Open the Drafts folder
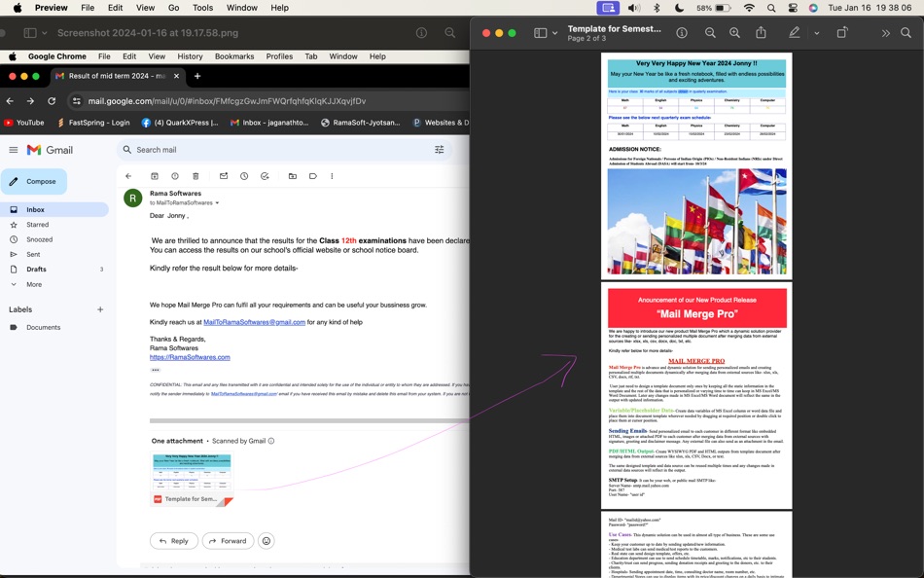Image resolution: width=924 pixels, height=578 pixels. click(37, 269)
